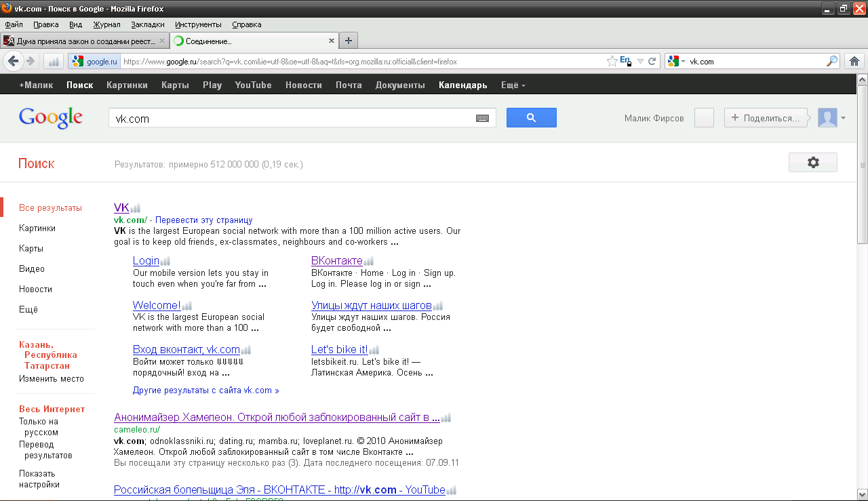This screenshot has width=868, height=501.
Task: Open a new tab with the plus button
Action: pyautogui.click(x=349, y=41)
